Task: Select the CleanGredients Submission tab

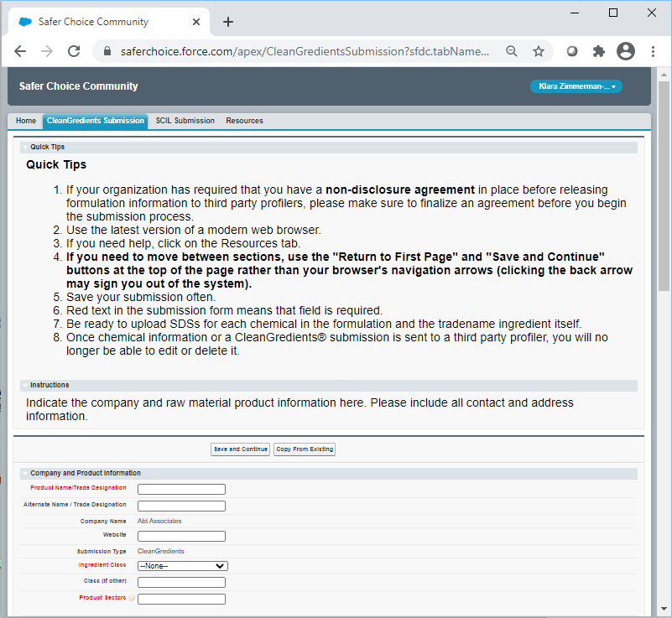Action: tap(95, 121)
